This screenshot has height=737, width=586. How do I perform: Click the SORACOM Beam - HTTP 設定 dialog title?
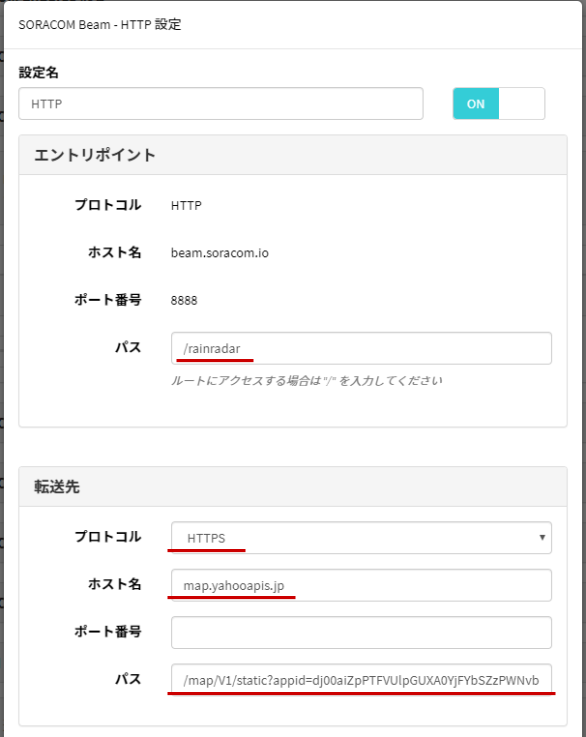(x=100, y=24)
